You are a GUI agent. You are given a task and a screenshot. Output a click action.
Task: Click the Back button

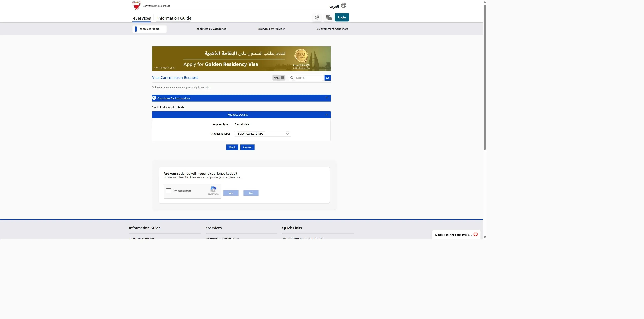pyautogui.click(x=232, y=147)
